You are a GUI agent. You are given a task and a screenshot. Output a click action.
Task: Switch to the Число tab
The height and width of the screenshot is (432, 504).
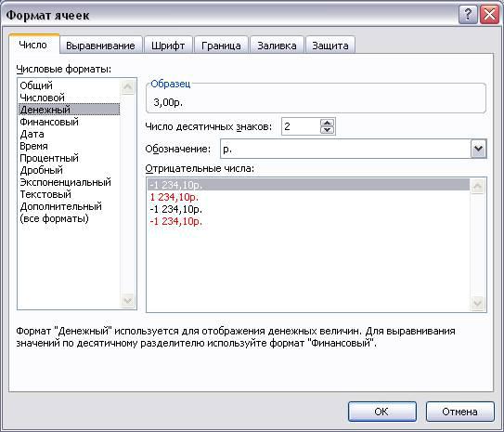pos(33,45)
